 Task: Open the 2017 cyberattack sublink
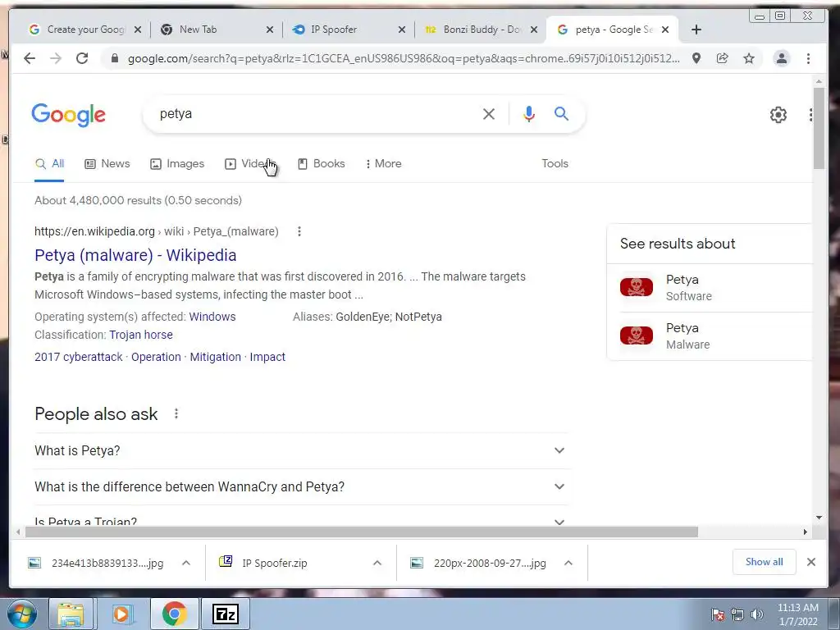click(x=79, y=357)
